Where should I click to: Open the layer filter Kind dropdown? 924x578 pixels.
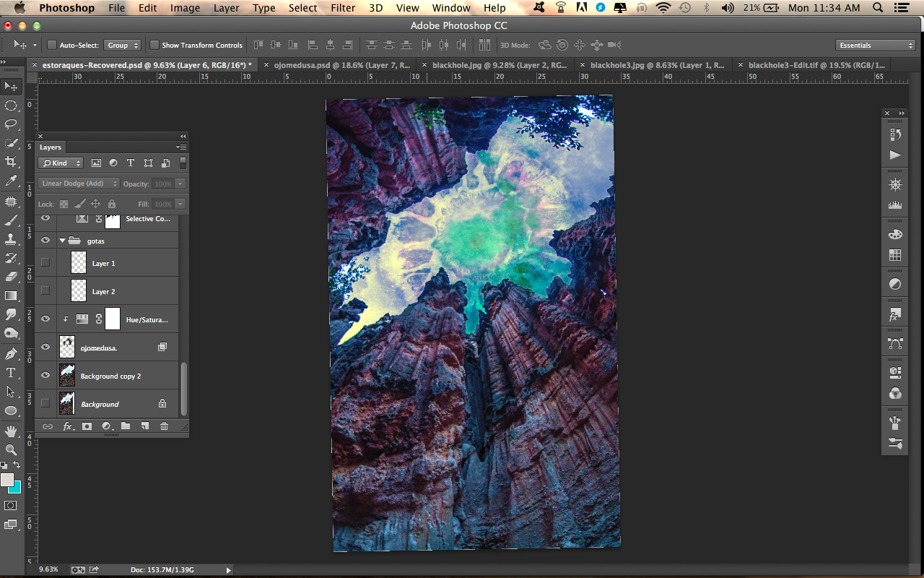(x=61, y=163)
